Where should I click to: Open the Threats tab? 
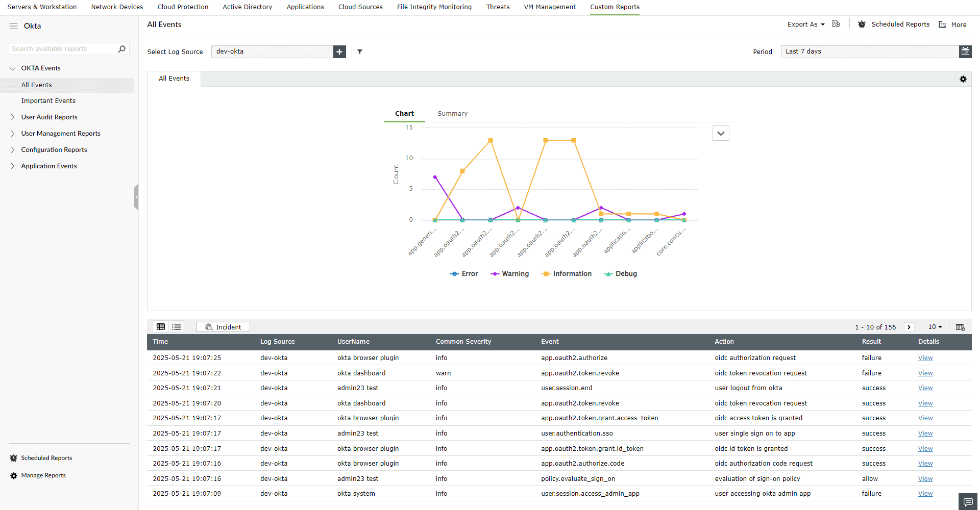click(x=498, y=7)
